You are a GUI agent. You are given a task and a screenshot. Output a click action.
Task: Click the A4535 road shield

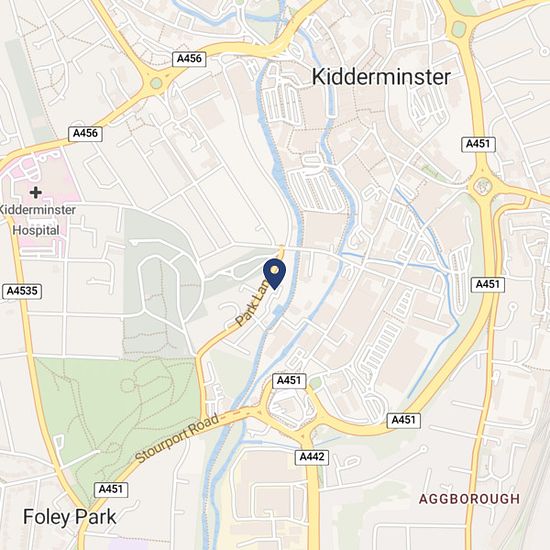(22, 291)
